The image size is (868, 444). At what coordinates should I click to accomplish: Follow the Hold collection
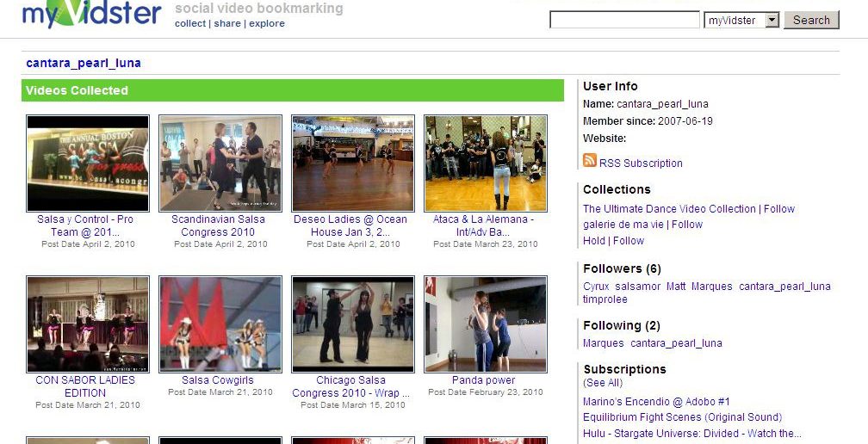click(629, 241)
